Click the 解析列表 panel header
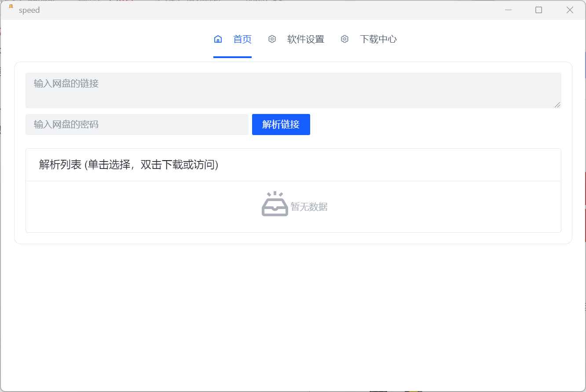This screenshot has height=392, width=586. tap(128, 165)
